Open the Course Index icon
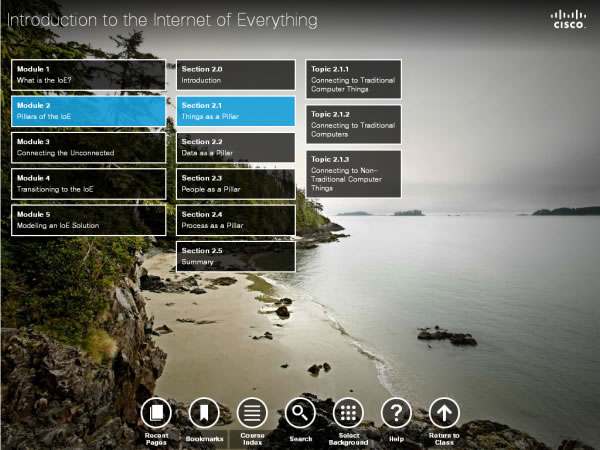Image resolution: width=600 pixels, height=450 pixels. [251, 412]
